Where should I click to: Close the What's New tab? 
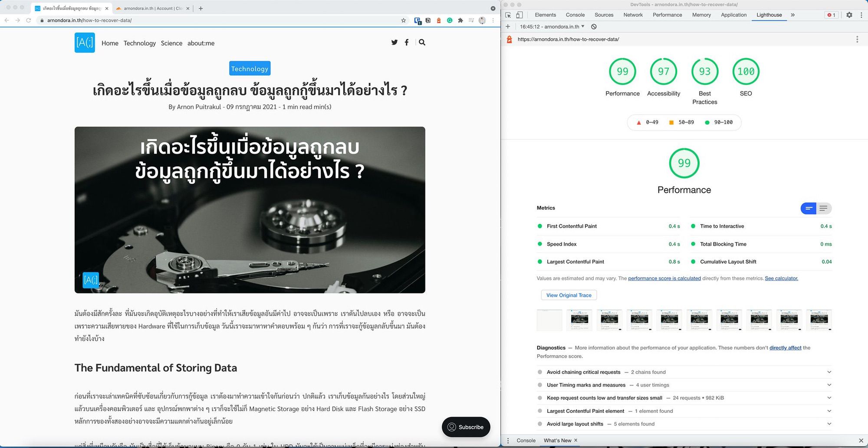tap(576, 440)
